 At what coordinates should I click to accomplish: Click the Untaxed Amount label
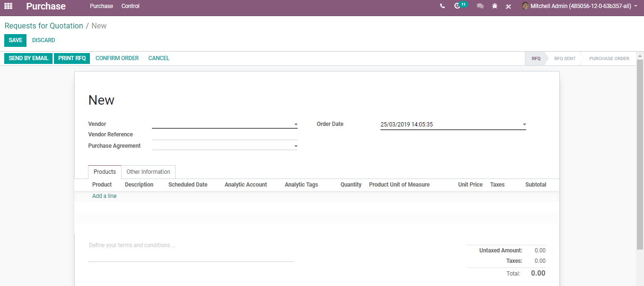[501, 250]
